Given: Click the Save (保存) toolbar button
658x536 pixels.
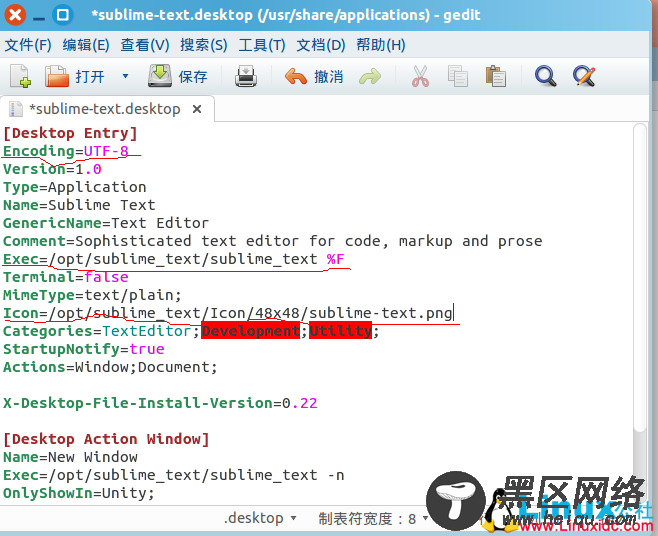Looking at the screenshot, I should point(178,76).
